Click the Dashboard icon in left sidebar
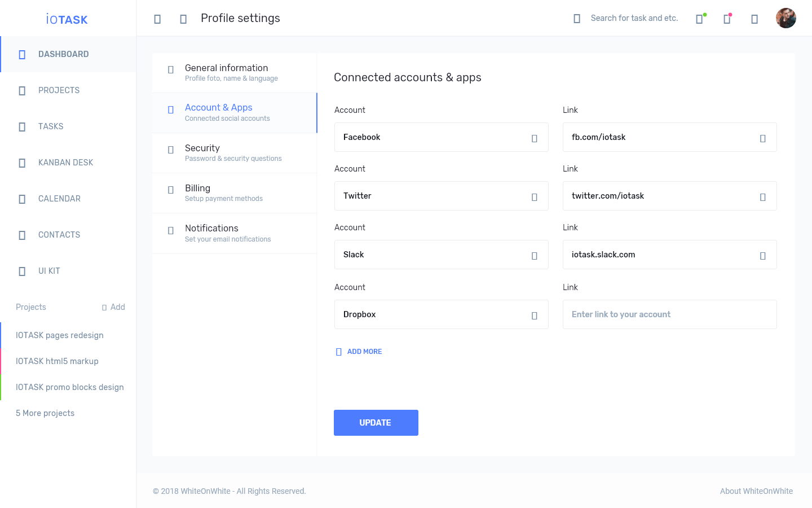The height and width of the screenshot is (508, 812). tap(22, 55)
